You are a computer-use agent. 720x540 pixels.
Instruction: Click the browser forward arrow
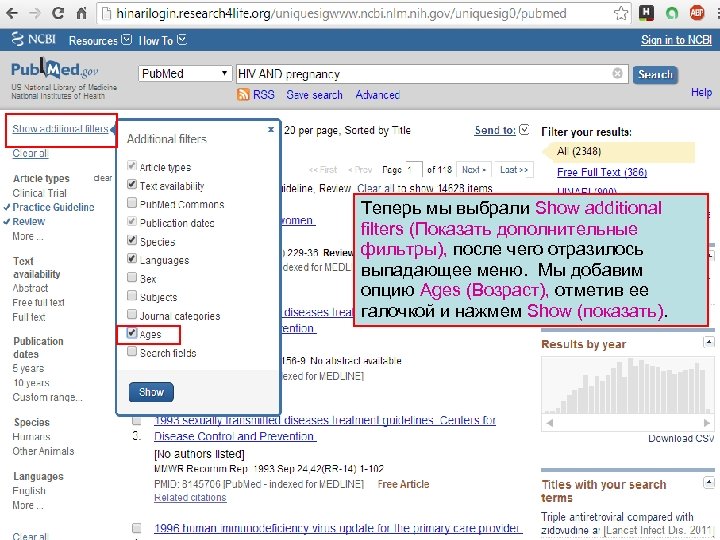coord(35,13)
